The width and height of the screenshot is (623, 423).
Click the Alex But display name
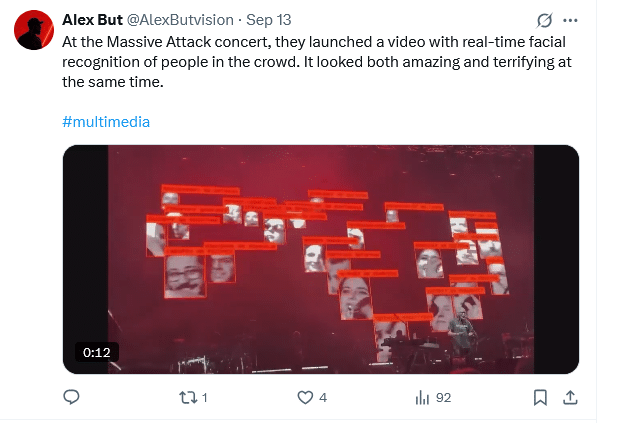coord(90,19)
